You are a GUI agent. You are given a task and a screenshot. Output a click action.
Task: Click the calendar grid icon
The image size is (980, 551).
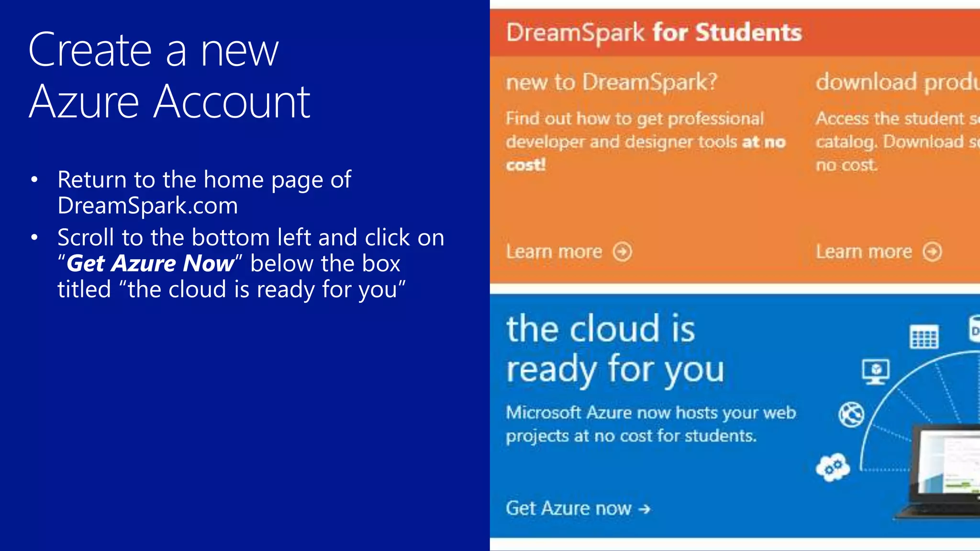coord(924,337)
